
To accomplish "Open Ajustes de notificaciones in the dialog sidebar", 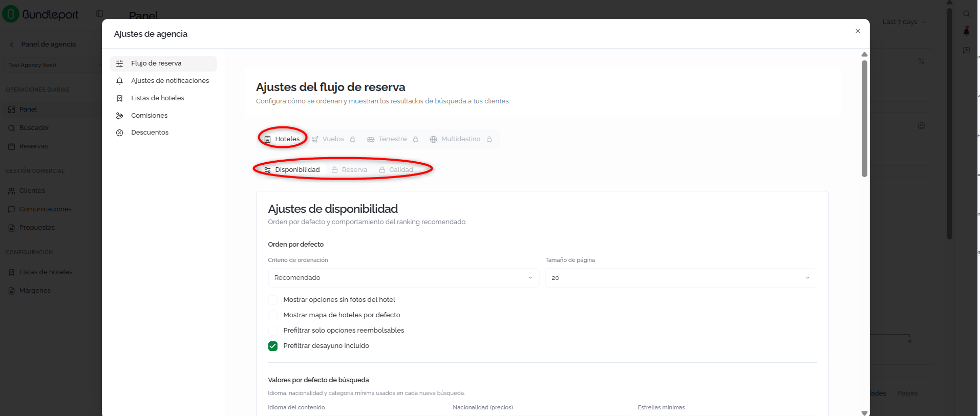I will click(x=163, y=81).
